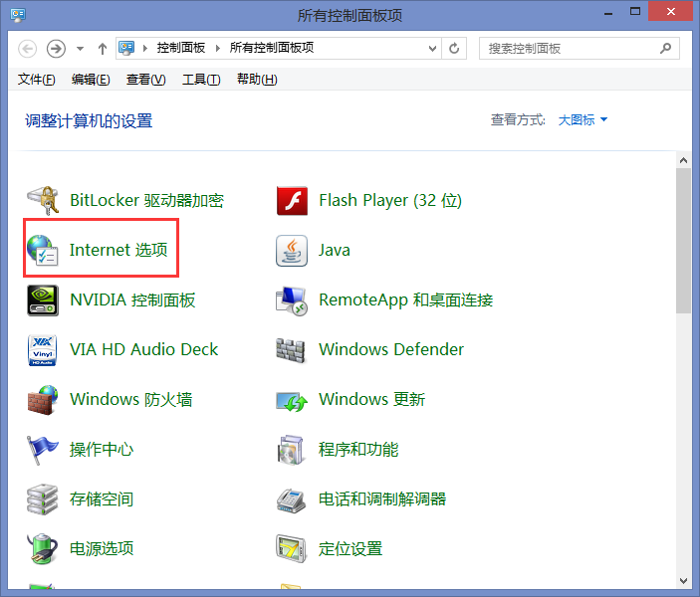Click the 控制面板 breadcrumb
The width and height of the screenshot is (700, 597).
[181, 48]
